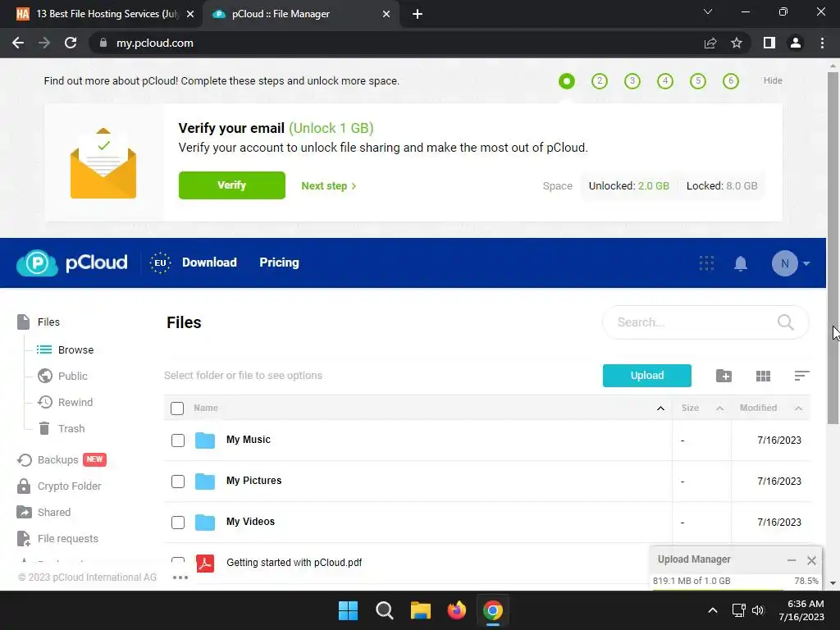Check the My Pictures checkbox
This screenshot has width=840, height=630.
click(x=178, y=481)
